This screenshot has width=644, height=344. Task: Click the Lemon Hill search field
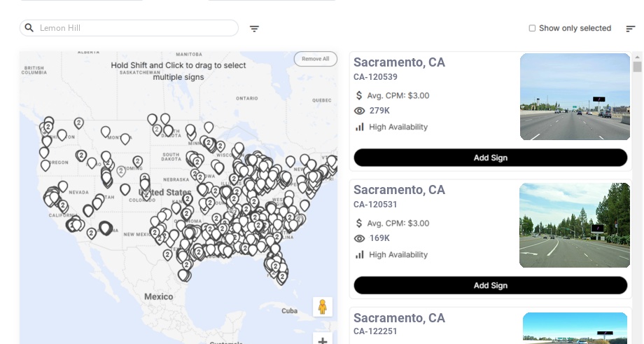pos(136,28)
